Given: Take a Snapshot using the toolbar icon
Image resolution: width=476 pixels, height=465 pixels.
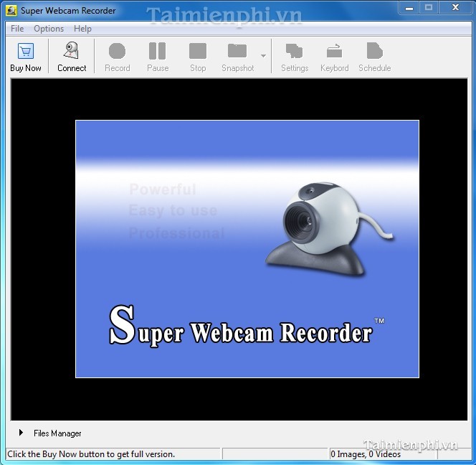Looking at the screenshot, I should [237, 51].
